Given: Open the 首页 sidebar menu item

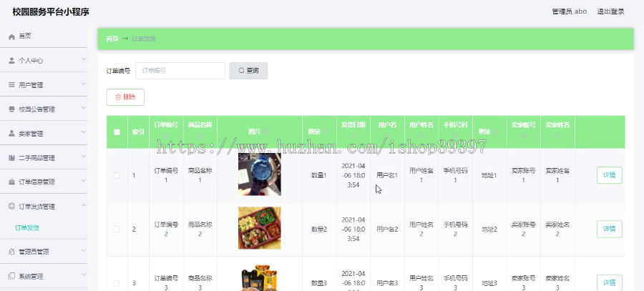Looking at the screenshot, I should click(44, 36).
